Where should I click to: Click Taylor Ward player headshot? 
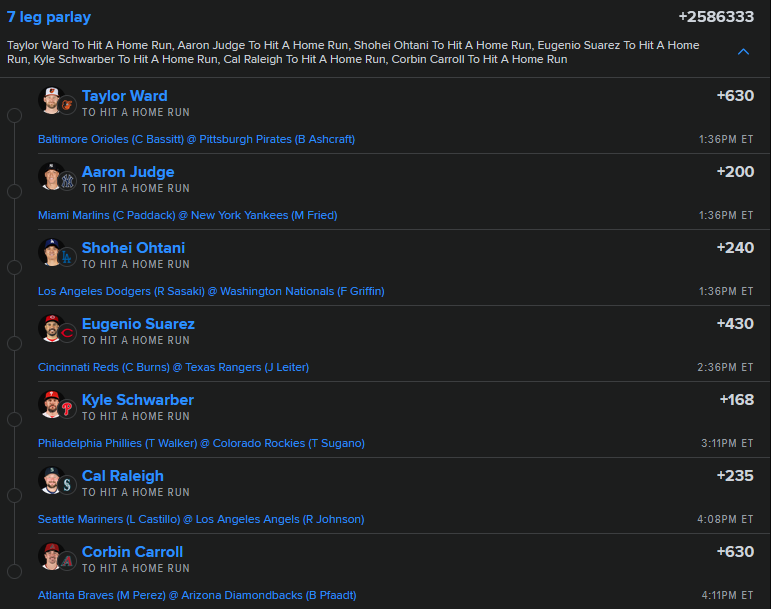(51, 100)
